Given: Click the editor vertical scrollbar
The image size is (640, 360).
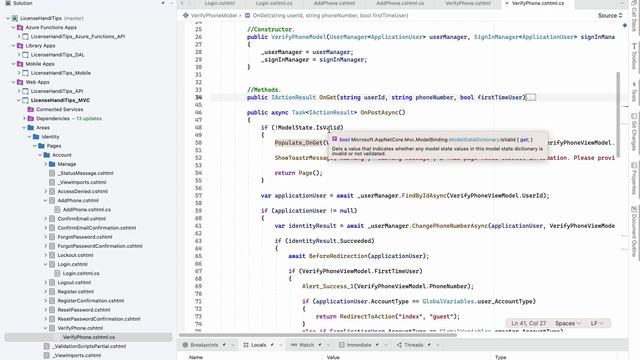Looking at the screenshot, I should [618, 115].
